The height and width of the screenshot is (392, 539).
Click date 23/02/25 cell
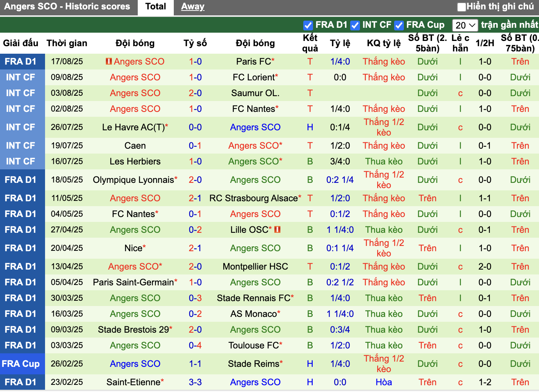coord(67,382)
